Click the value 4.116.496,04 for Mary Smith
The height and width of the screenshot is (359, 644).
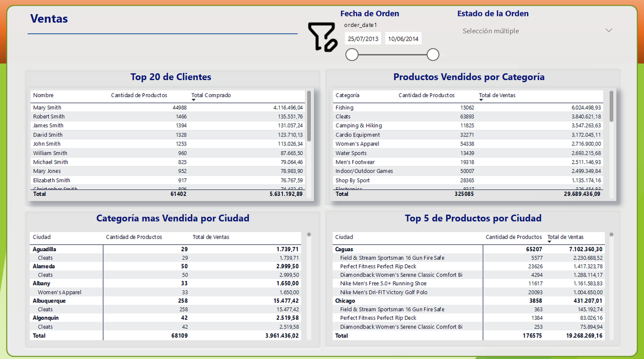click(288, 107)
